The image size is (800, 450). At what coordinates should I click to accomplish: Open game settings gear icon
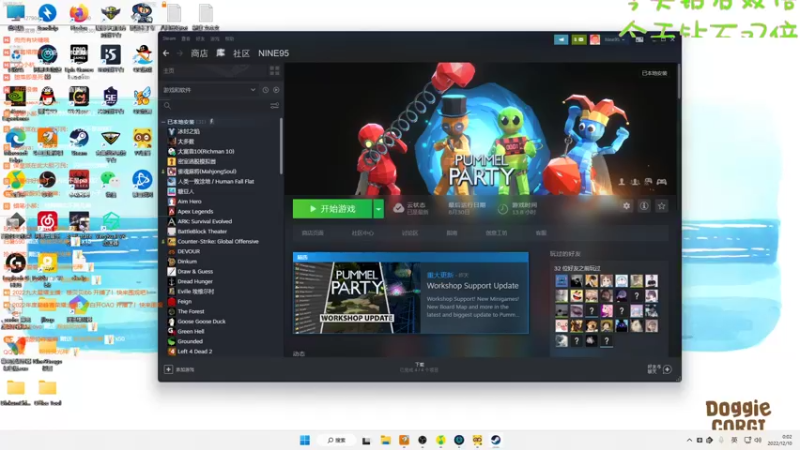click(626, 206)
